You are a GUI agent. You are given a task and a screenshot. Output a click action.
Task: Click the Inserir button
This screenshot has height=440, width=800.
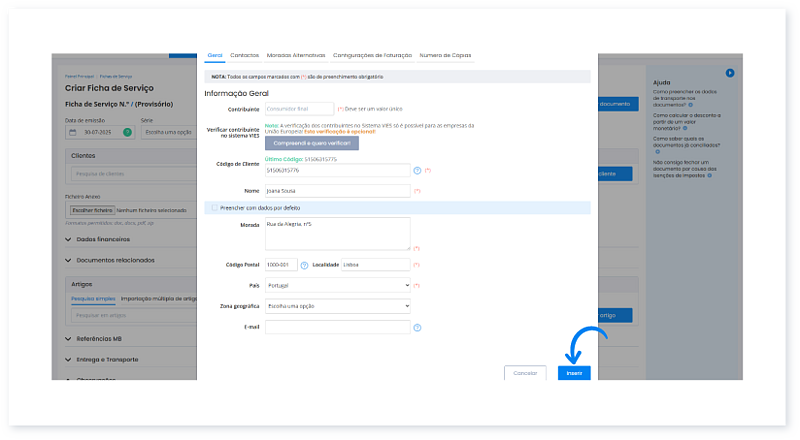tap(574, 372)
